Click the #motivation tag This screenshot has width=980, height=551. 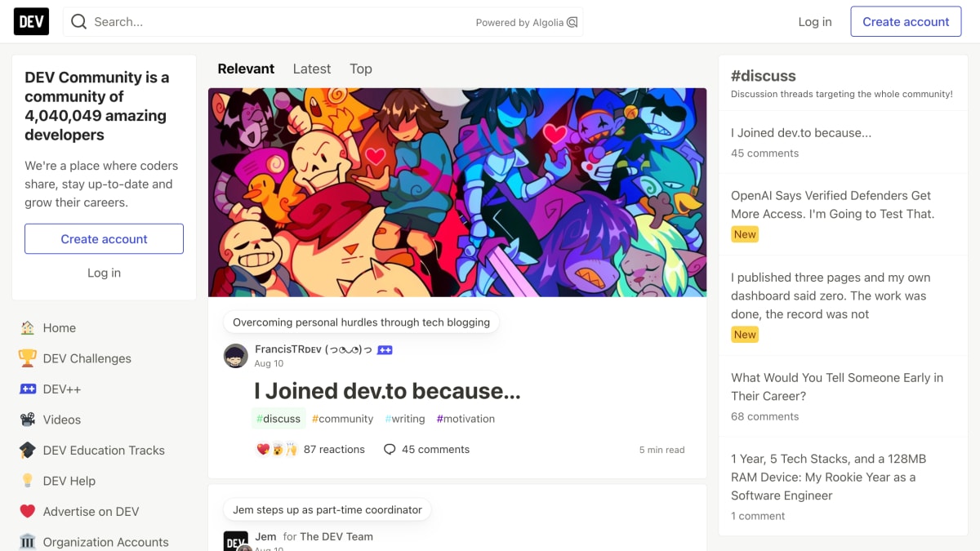[x=465, y=419]
